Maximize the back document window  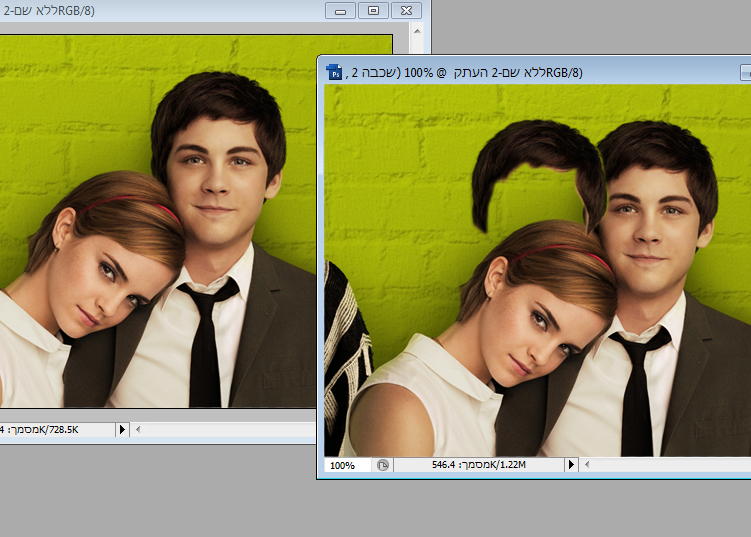(373, 11)
